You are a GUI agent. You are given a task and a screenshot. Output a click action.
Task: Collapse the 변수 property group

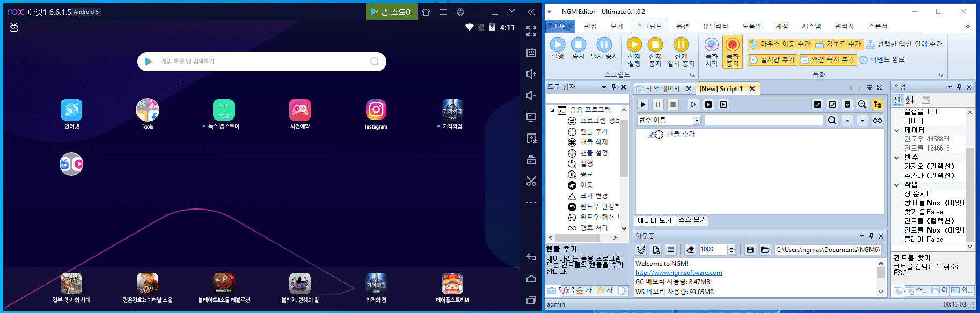[x=897, y=158]
